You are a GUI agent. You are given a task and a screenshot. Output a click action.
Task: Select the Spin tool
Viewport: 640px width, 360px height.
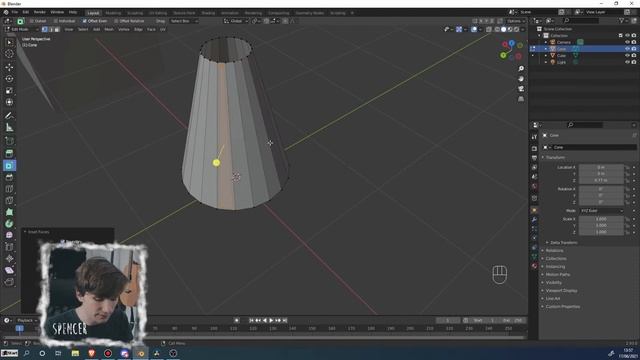[x=9, y=224]
